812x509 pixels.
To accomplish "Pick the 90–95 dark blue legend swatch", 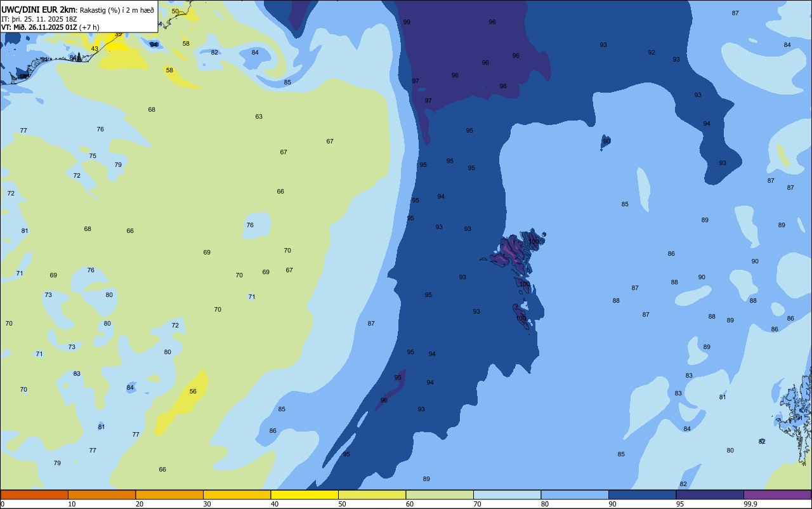I will [642, 494].
